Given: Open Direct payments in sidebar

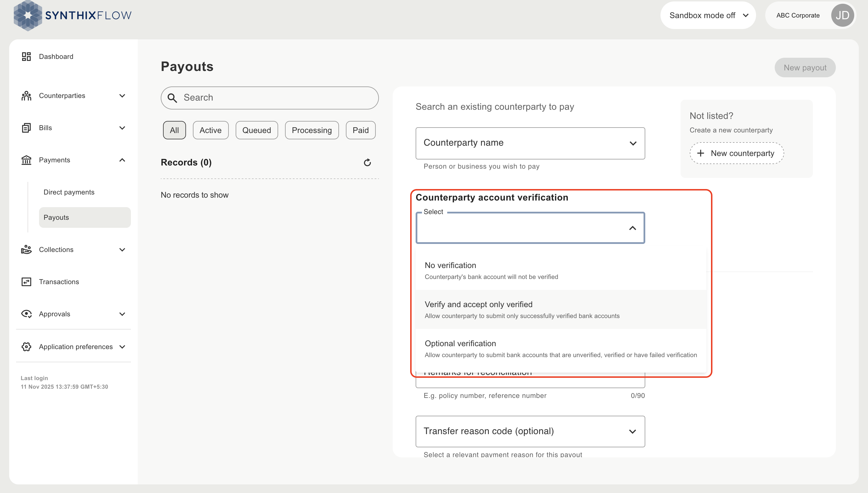Looking at the screenshot, I should pos(69,192).
